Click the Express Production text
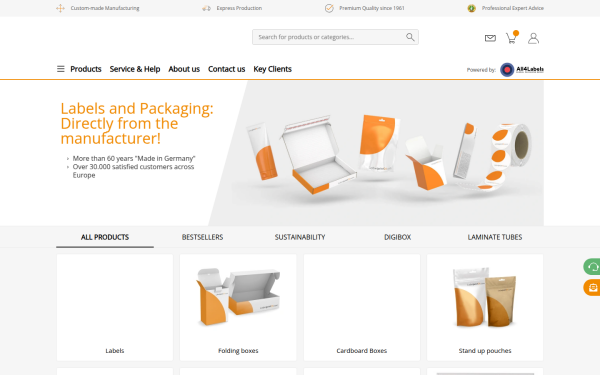Viewport: 600px width, 375px height. tap(239, 8)
